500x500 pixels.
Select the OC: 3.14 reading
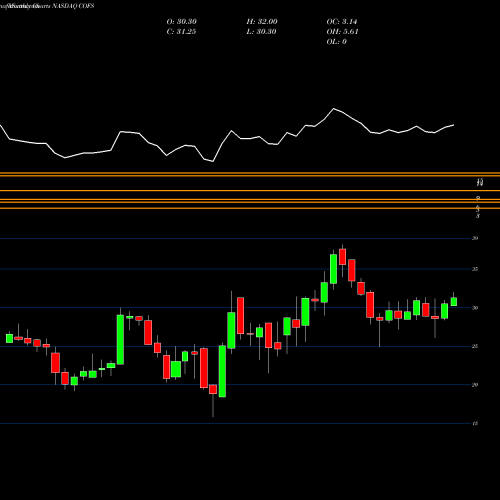(x=342, y=22)
